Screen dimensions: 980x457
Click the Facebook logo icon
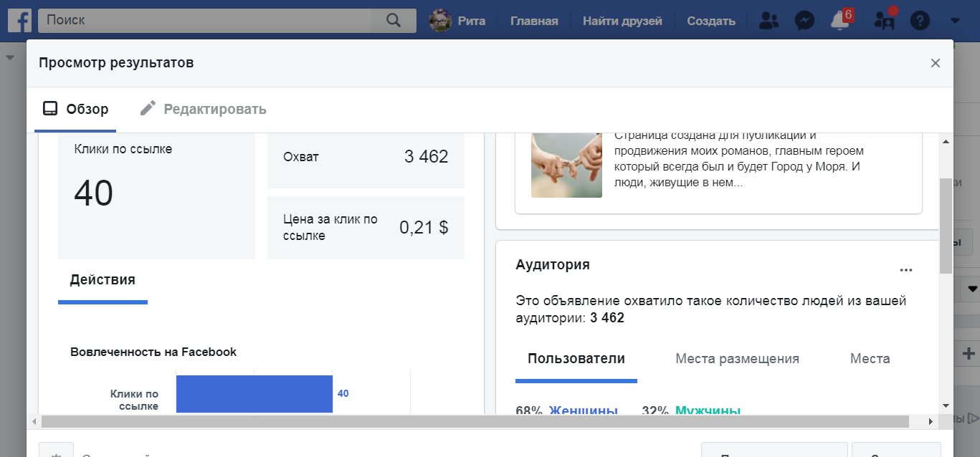click(x=18, y=20)
